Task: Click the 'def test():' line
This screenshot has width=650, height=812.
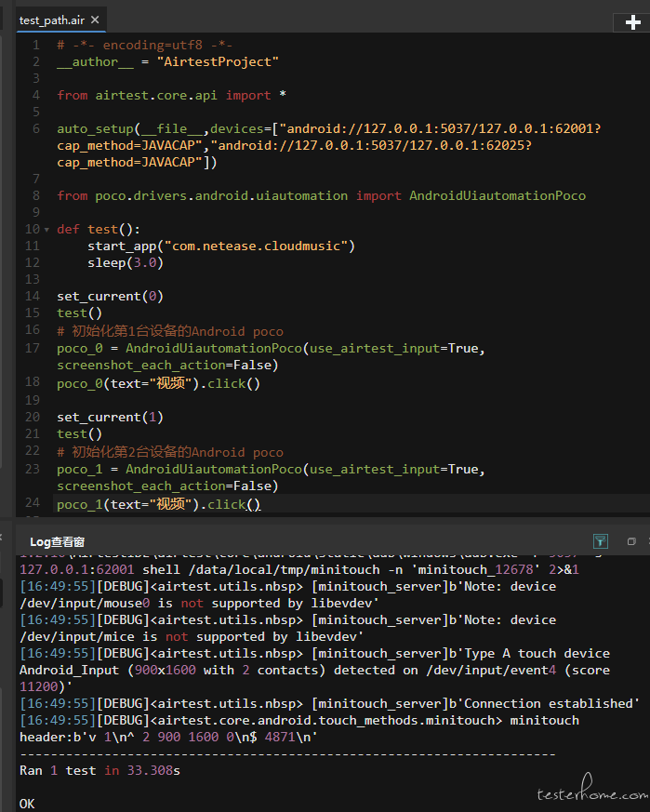Action: click(99, 230)
